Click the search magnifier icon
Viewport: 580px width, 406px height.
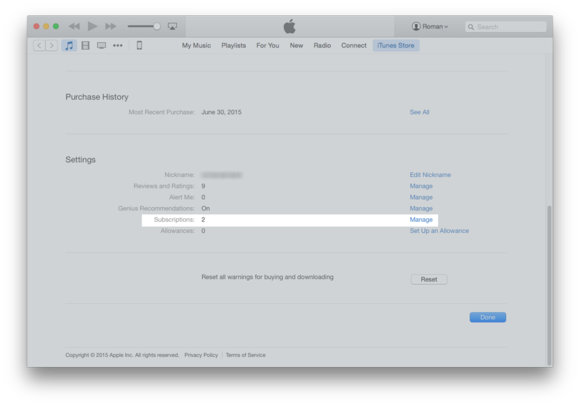(x=471, y=27)
